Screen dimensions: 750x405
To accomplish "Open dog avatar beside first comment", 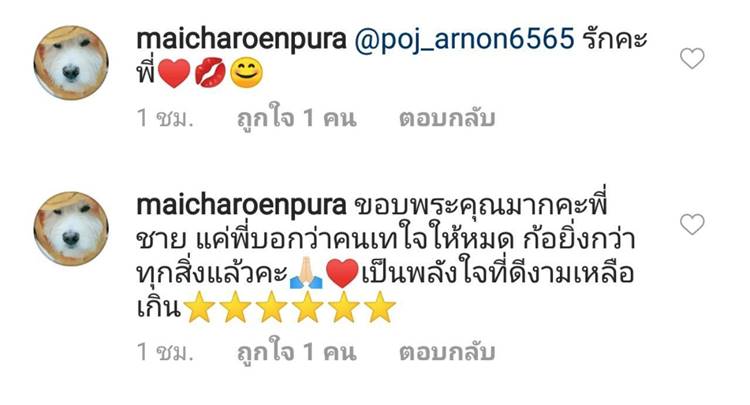I will 71,63.
